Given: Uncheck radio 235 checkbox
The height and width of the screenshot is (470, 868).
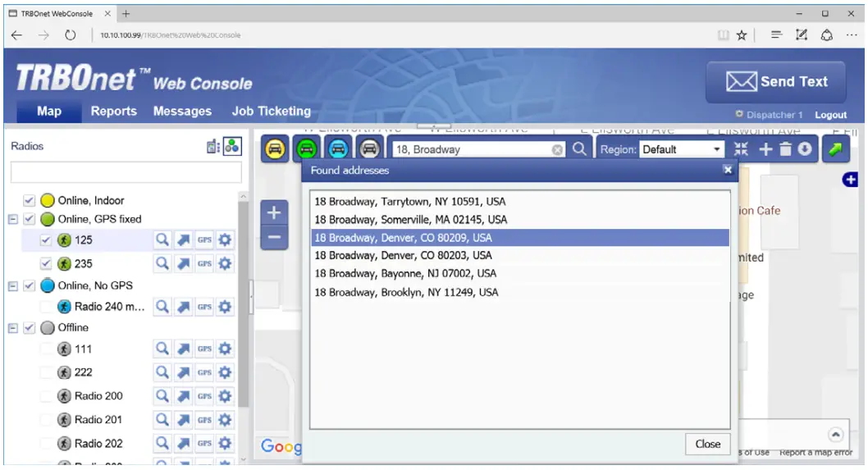Looking at the screenshot, I should pyautogui.click(x=45, y=264).
